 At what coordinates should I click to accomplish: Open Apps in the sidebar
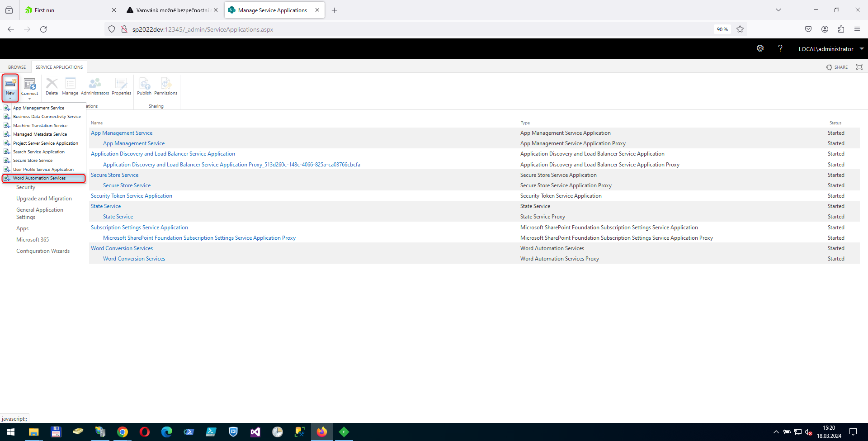tap(22, 228)
